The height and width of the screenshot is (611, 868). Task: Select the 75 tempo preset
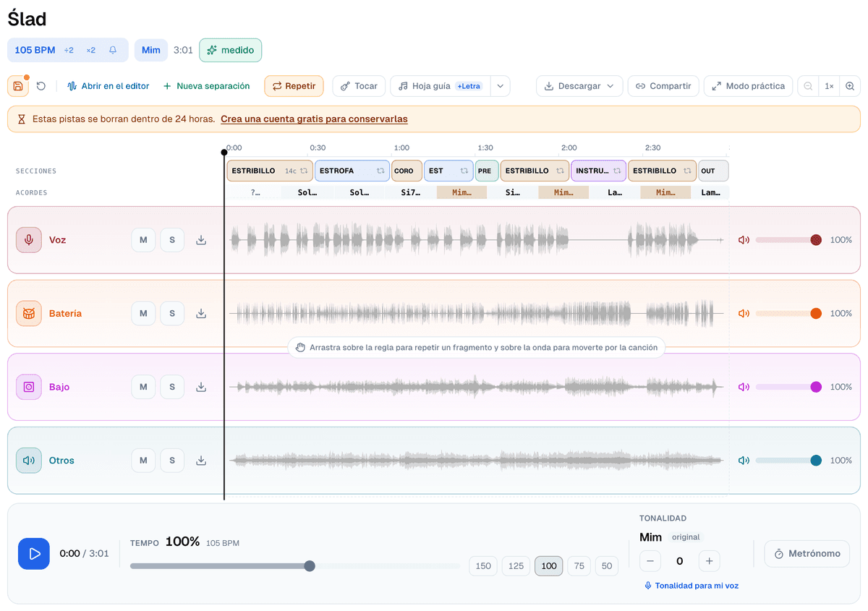(x=579, y=566)
